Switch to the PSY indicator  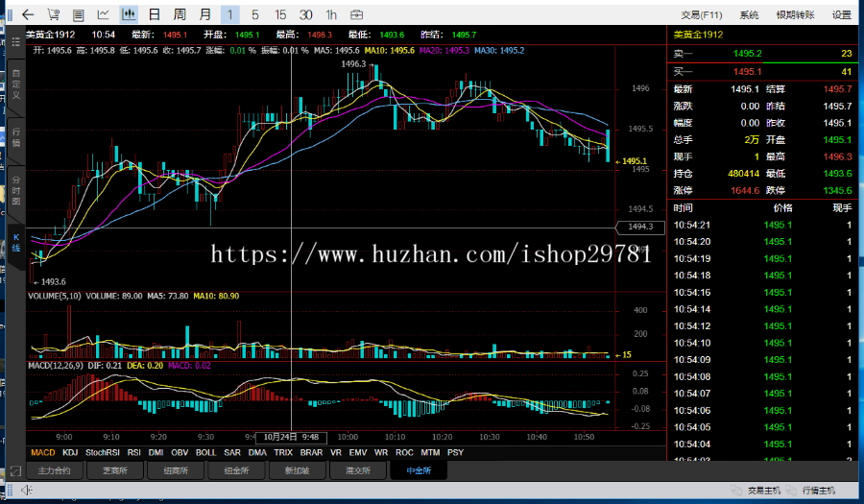click(455, 453)
